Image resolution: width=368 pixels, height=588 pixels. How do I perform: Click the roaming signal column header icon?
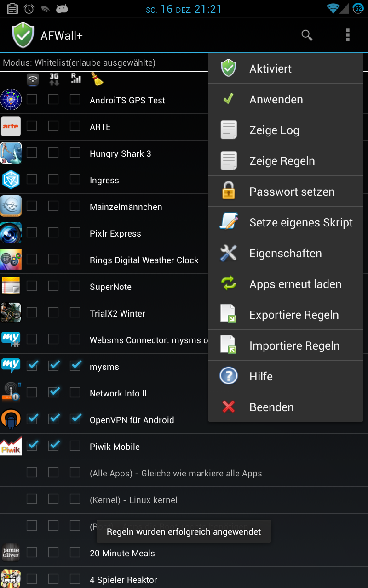(x=75, y=79)
